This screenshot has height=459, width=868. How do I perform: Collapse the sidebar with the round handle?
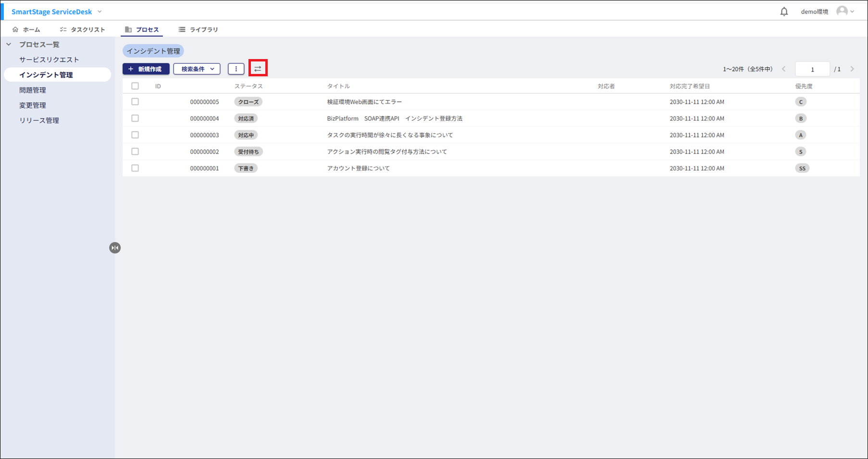(x=115, y=248)
